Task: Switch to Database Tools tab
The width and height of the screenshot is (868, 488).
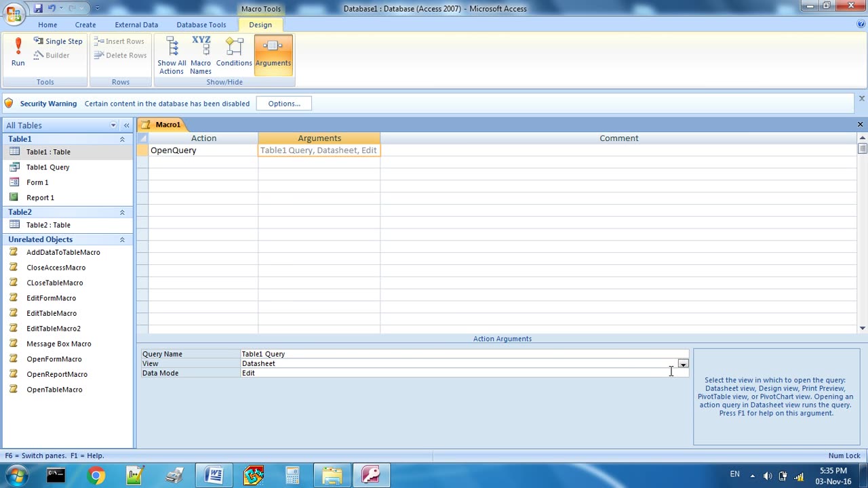Action: (201, 24)
